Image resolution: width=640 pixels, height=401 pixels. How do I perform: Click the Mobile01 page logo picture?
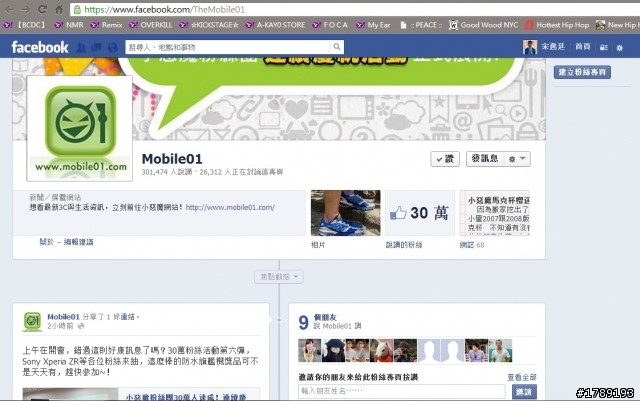(80, 128)
